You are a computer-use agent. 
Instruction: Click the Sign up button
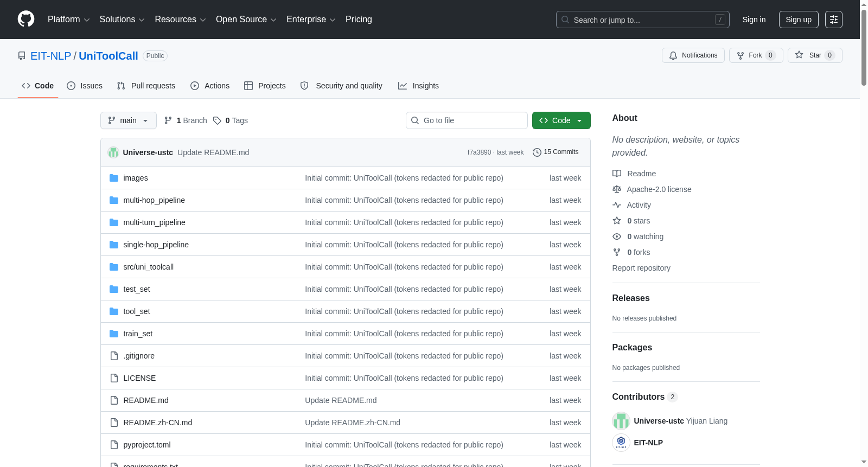799,20
